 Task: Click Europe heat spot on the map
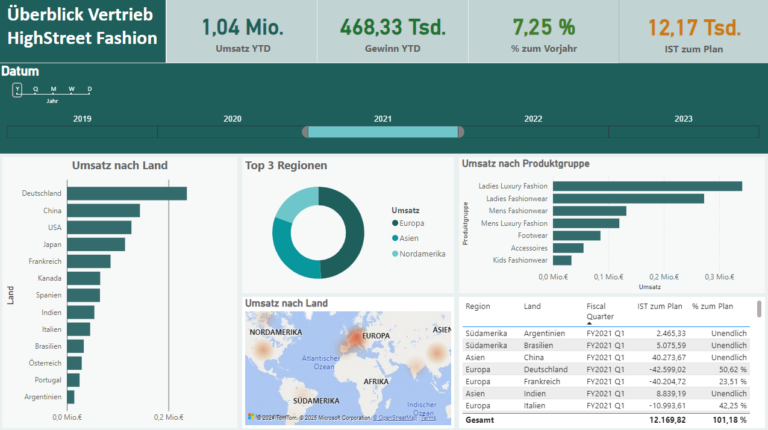(x=355, y=337)
